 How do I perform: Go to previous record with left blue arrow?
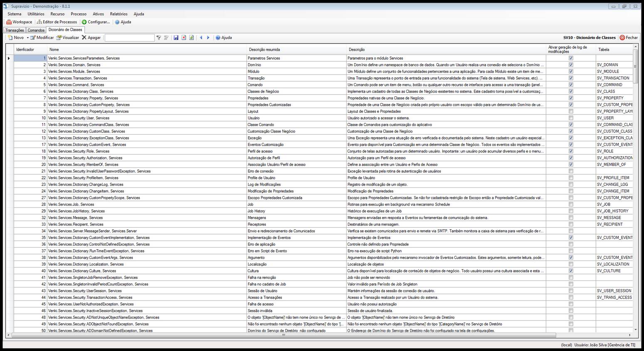point(201,38)
